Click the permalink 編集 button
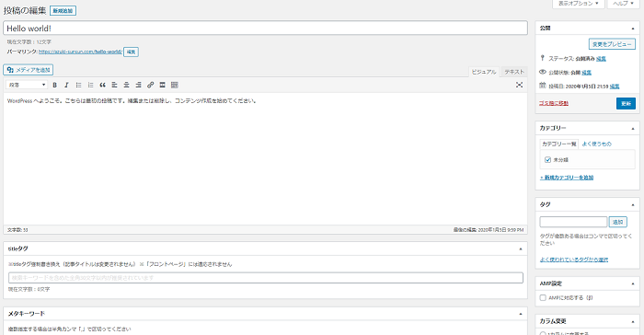644x335 pixels. (x=131, y=52)
